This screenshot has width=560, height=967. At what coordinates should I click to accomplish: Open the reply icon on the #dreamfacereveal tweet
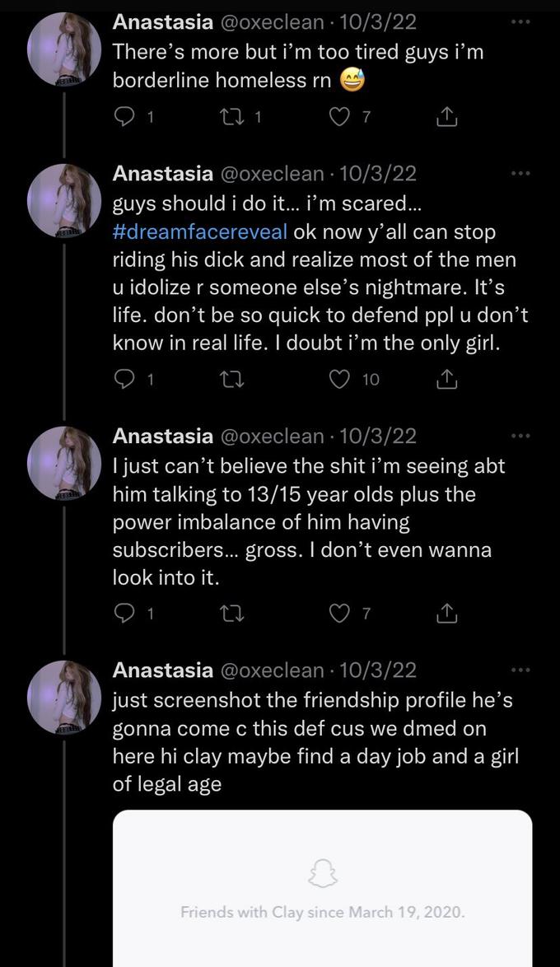click(x=124, y=378)
